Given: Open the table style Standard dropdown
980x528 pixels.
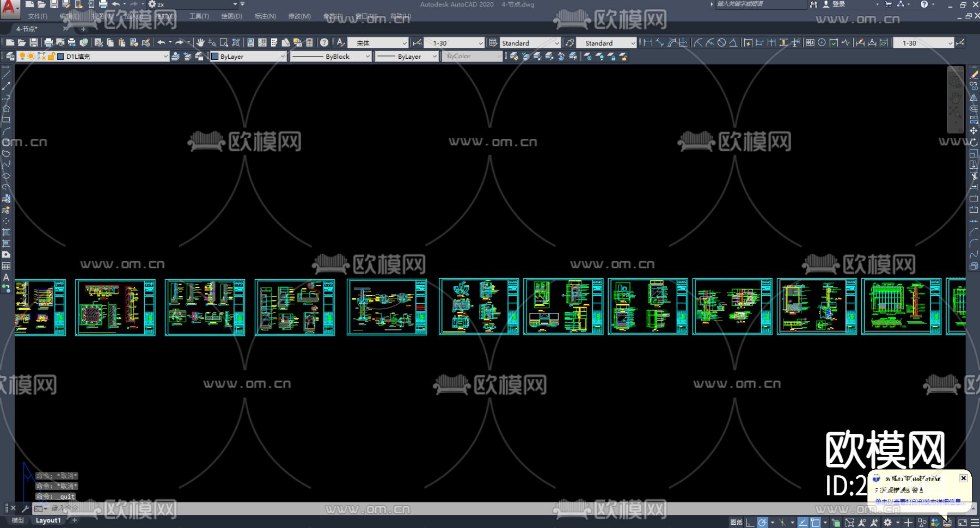Looking at the screenshot, I should click(x=530, y=42).
